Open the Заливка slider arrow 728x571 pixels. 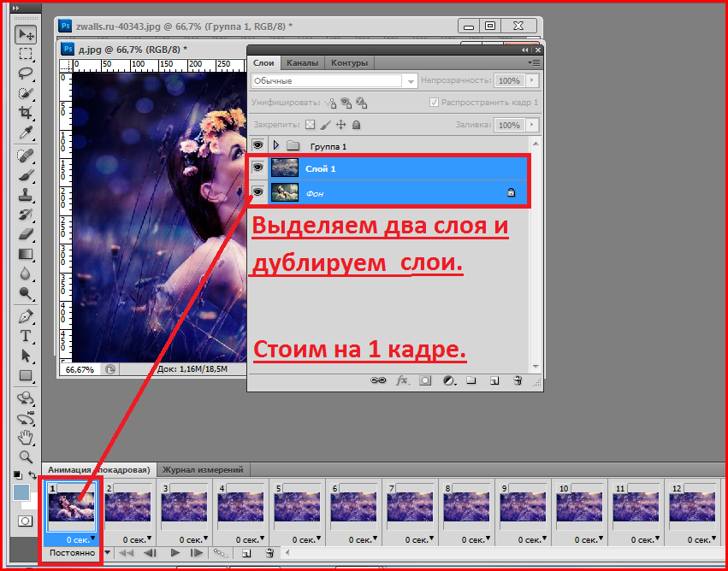(x=532, y=125)
